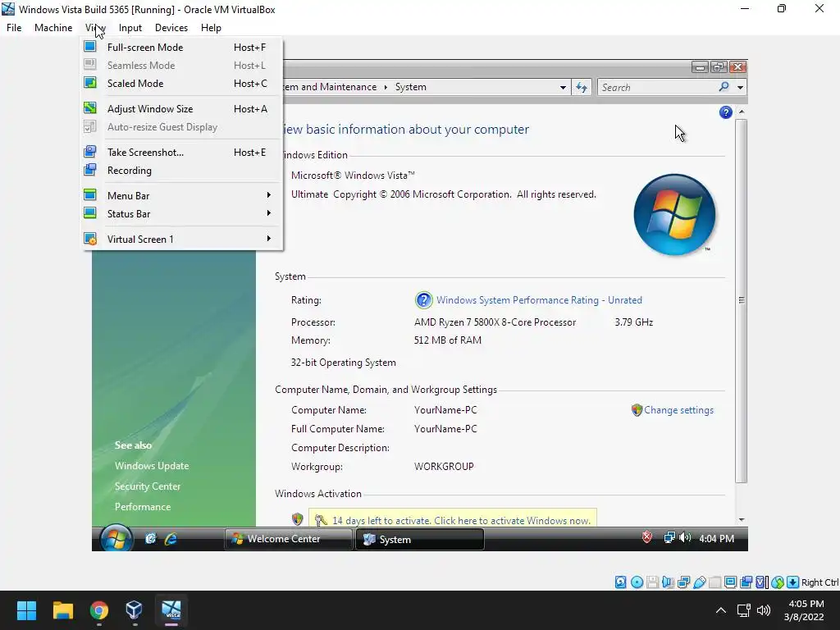Image resolution: width=840 pixels, height=630 pixels.
Task: Expand the Status Bar submenu
Action: tap(182, 214)
